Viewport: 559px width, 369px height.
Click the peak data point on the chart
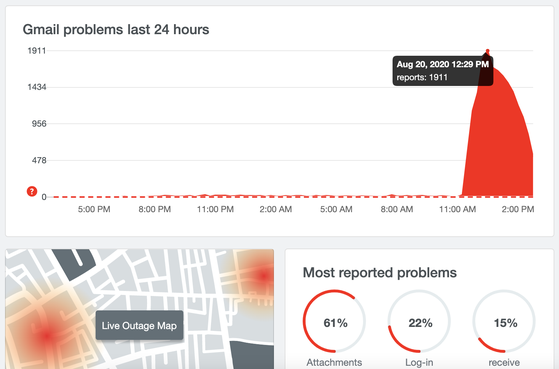tap(488, 51)
